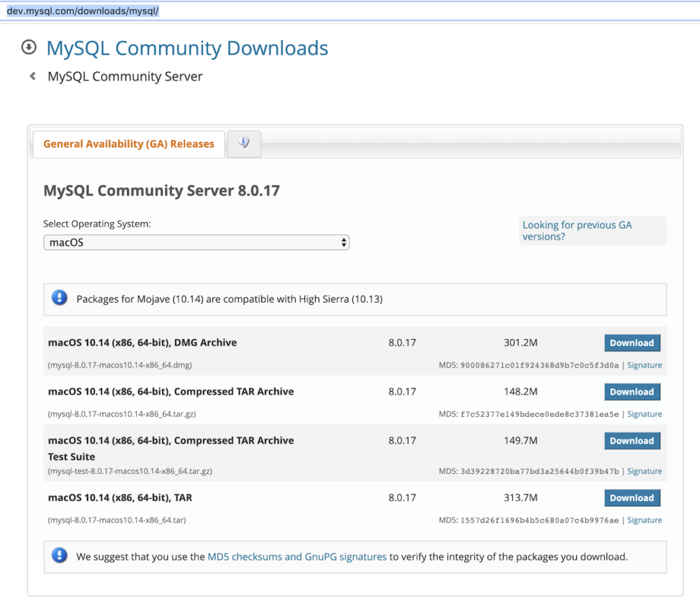This screenshot has height=616, width=700.
Task: Click the back chevron next to MySQL Community Server
Action: 32,76
